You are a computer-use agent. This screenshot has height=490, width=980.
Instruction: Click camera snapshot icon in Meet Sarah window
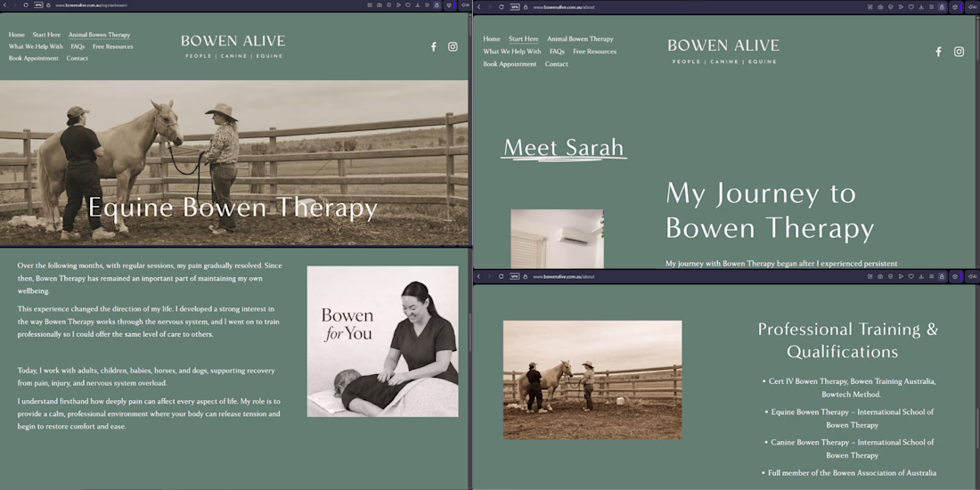[x=880, y=6]
